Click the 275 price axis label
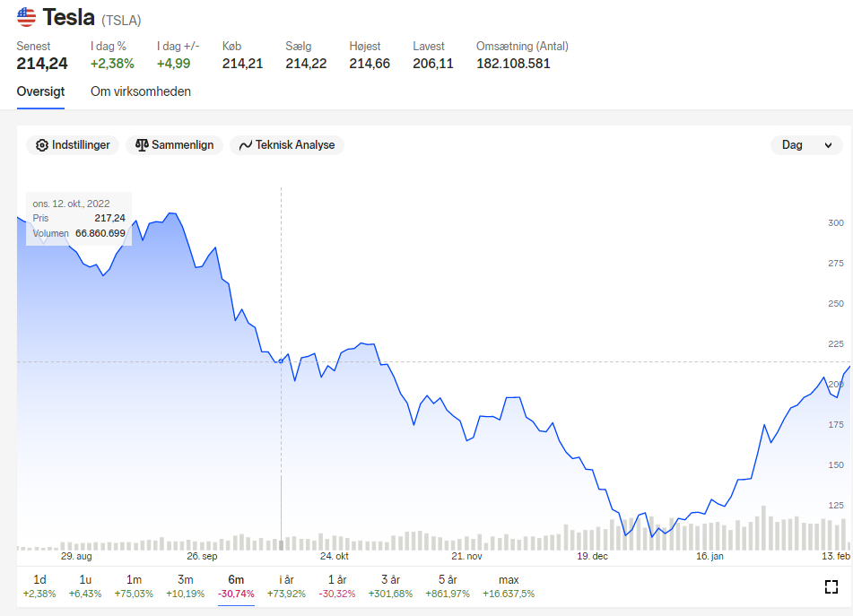853x616 pixels. (x=836, y=263)
